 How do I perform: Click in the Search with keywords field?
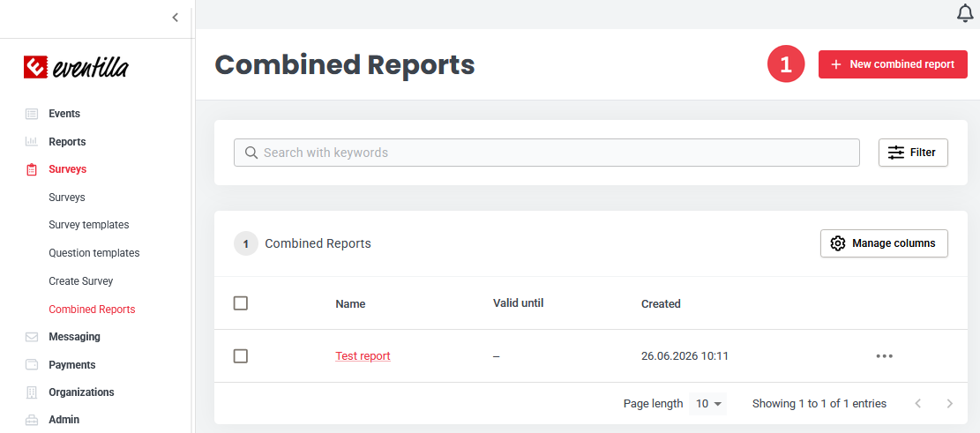point(547,153)
